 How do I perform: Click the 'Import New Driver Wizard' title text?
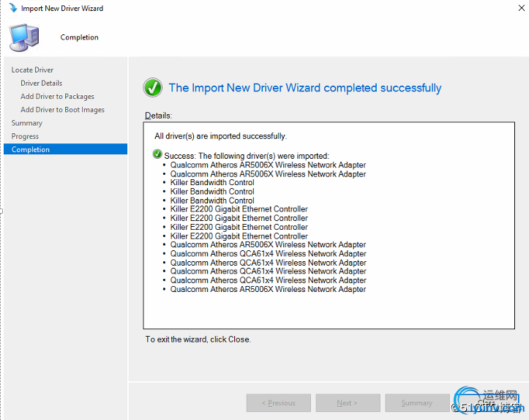[x=62, y=8]
